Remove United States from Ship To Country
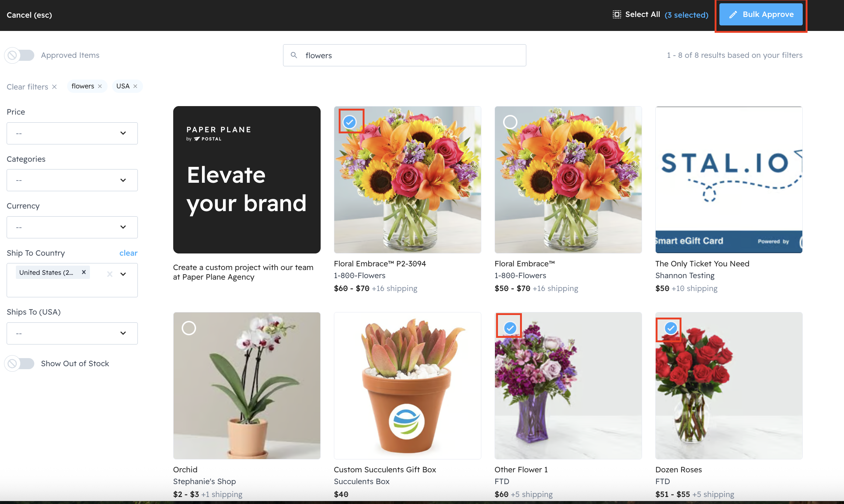This screenshot has height=504, width=844. (84, 272)
